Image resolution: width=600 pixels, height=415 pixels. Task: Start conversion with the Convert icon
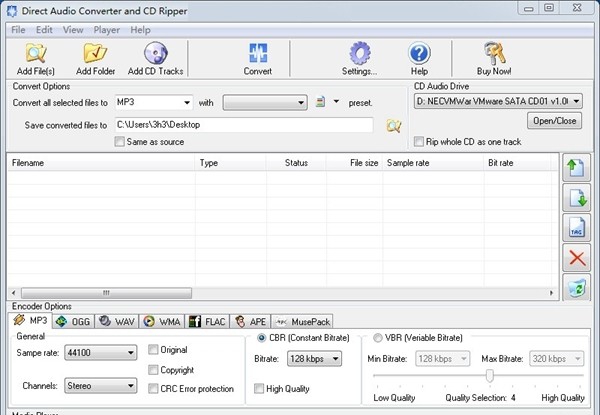258,53
